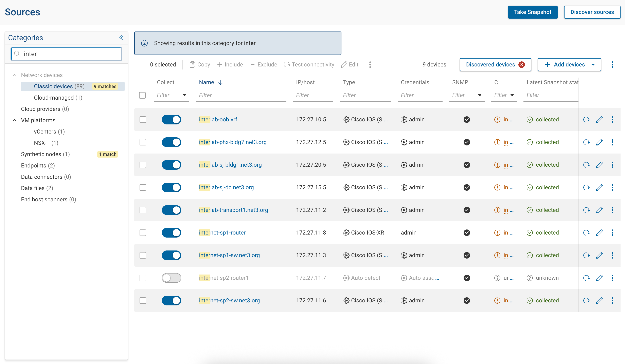Select checkbox for interlab-sj-bldg1.net3.org

pos(143,165)
